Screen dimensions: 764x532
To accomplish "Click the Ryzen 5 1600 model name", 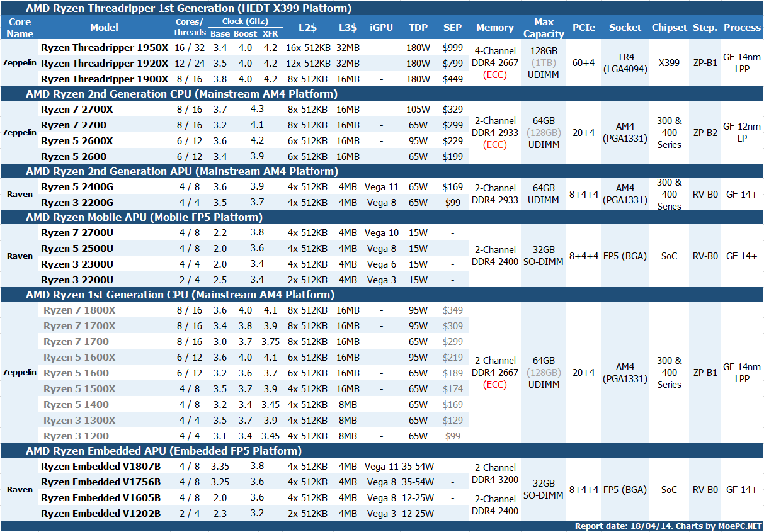I will [76, 373].
